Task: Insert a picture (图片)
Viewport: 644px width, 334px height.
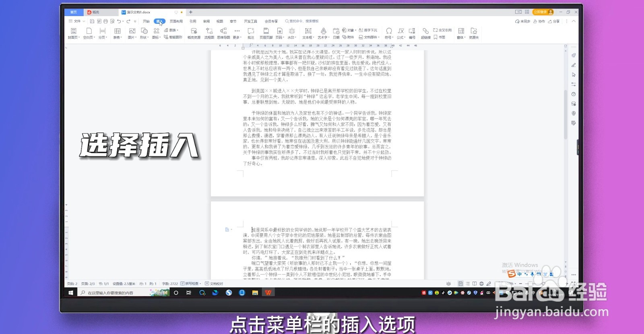Action: 132,33
